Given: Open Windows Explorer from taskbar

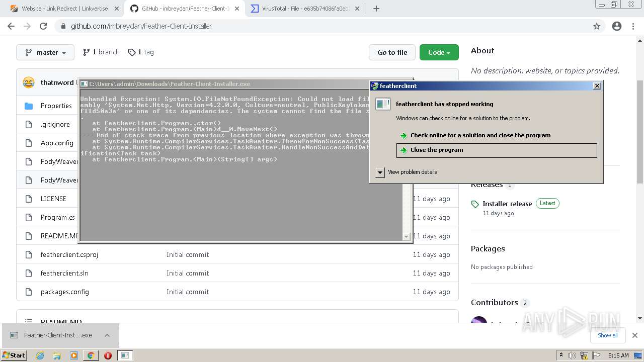Looking at the screenshot, I should tap(57, 355).
